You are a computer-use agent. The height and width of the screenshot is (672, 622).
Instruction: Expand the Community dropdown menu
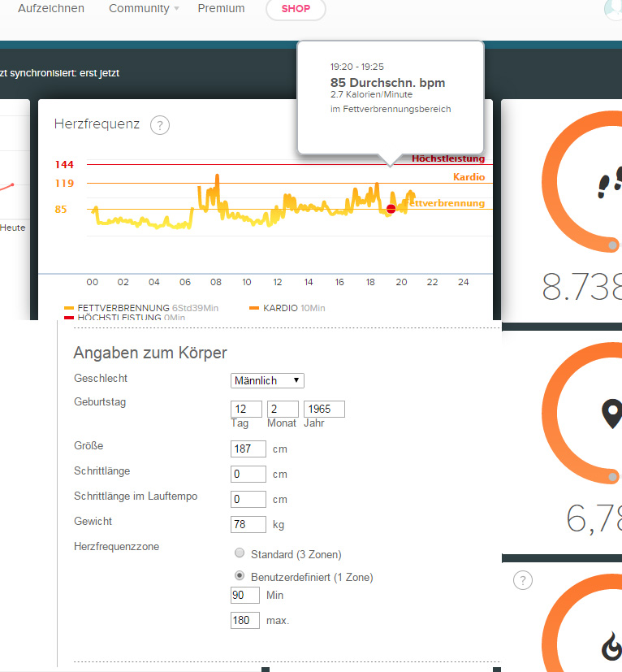coord(144,9)
